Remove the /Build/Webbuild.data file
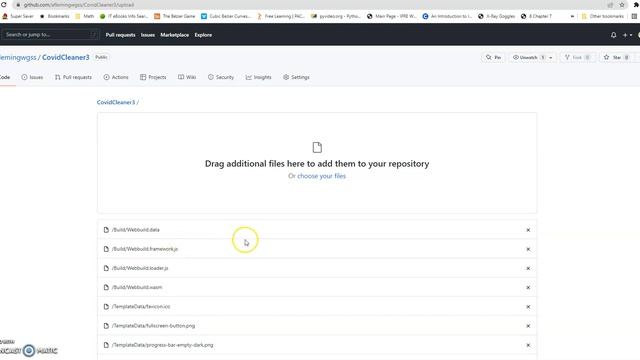The image size is (640, 360). click(x=528, y=230)
